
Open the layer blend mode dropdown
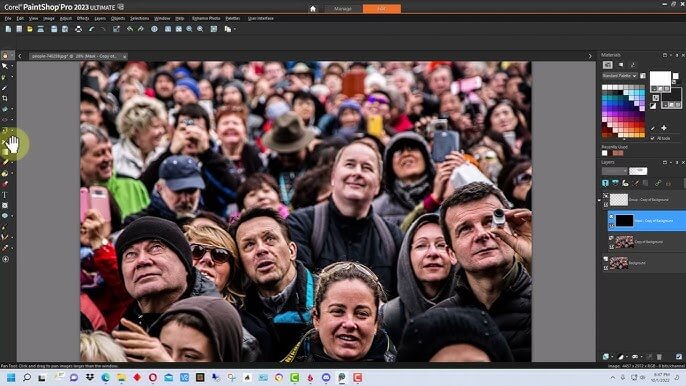tap(614, 171)
